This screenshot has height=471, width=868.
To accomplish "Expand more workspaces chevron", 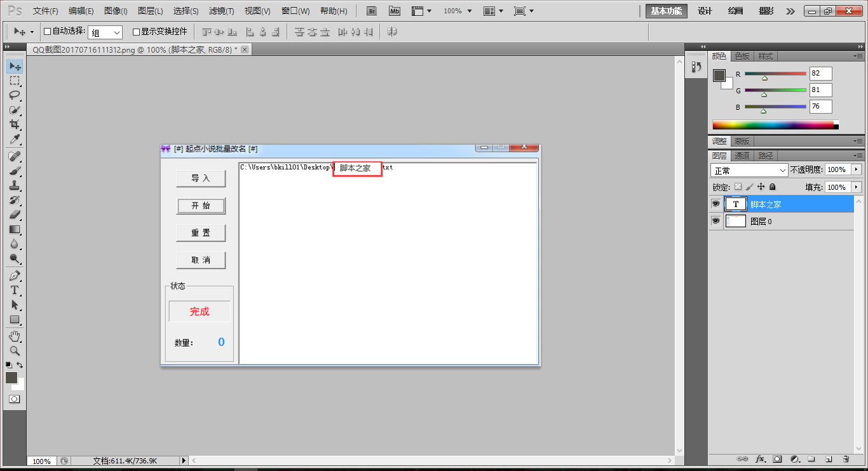I will [790, 11].
